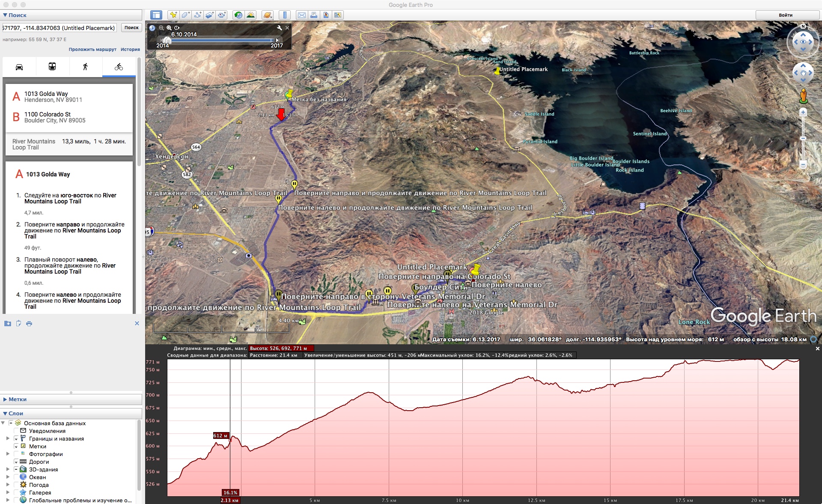This screenshot has width=822, height=504.
Task: Click the navigation zoom slider handle
Action: pyautogui.click(x=803, y=138)
